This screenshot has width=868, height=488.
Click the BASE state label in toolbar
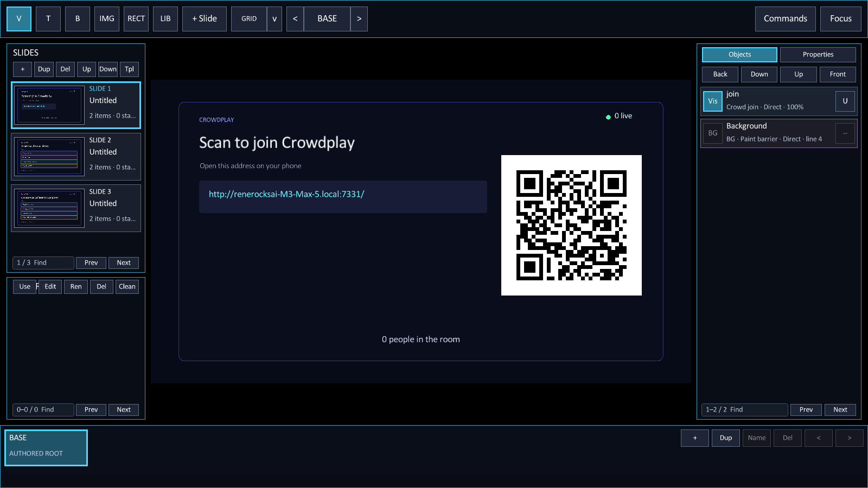[327, 19]
